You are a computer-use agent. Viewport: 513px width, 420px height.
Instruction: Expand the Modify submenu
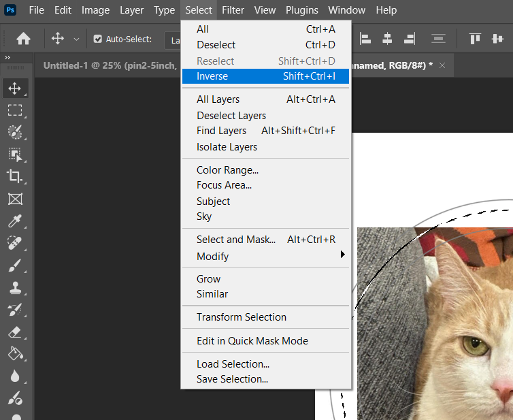(265, 256)
